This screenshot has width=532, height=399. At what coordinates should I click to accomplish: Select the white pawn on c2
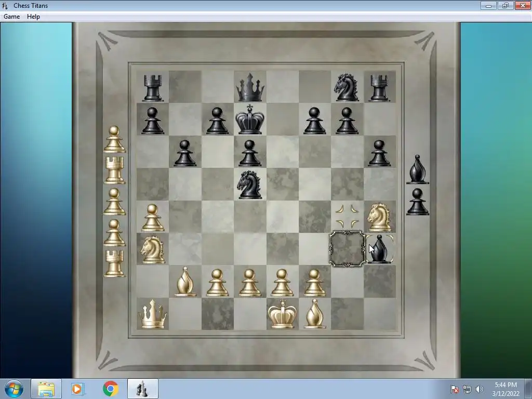tap(218, 283)
